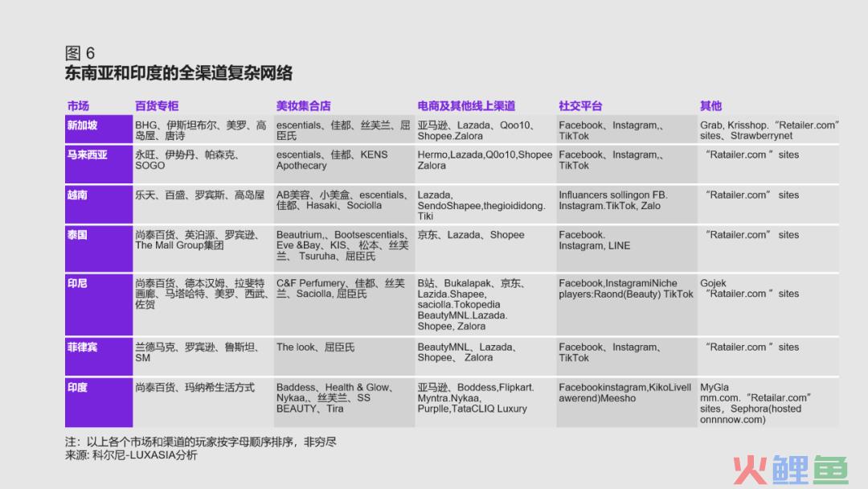Select the cell "京东、Lazada、Shopee"

[x=485, y=248]
